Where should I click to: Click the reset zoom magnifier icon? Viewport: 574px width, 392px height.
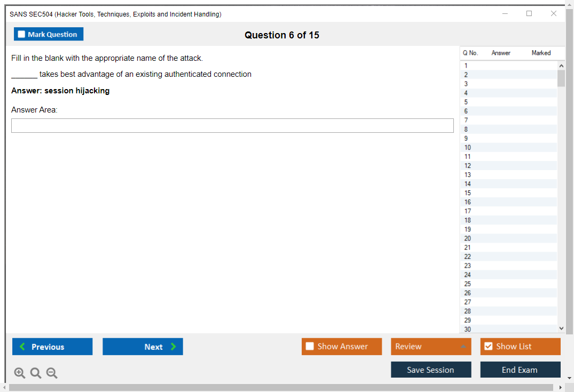point(36,373)
